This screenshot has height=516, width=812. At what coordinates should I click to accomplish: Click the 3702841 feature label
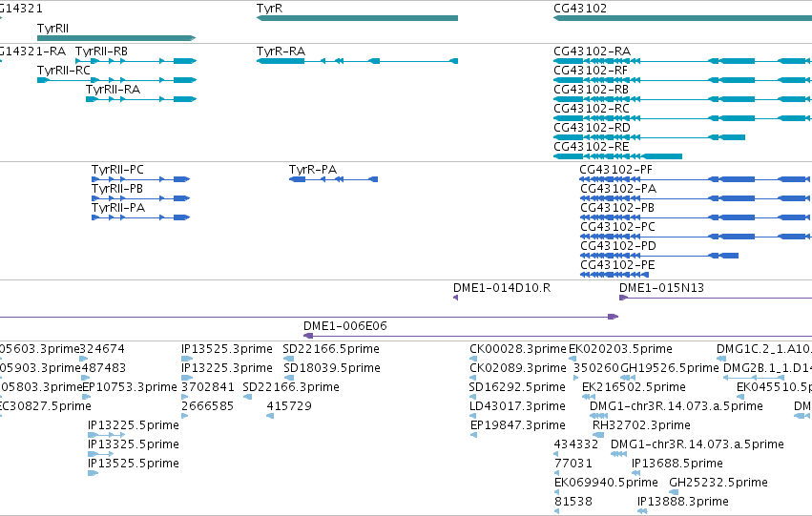coord(208,387)
